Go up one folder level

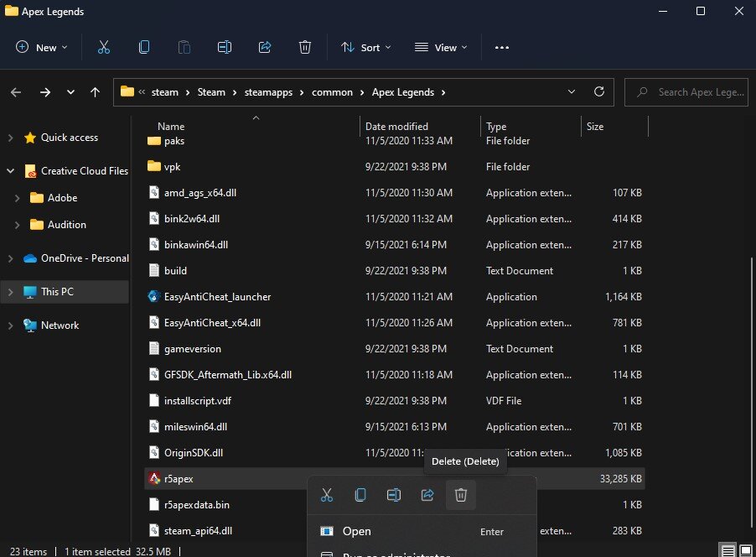tap(96, 92)
